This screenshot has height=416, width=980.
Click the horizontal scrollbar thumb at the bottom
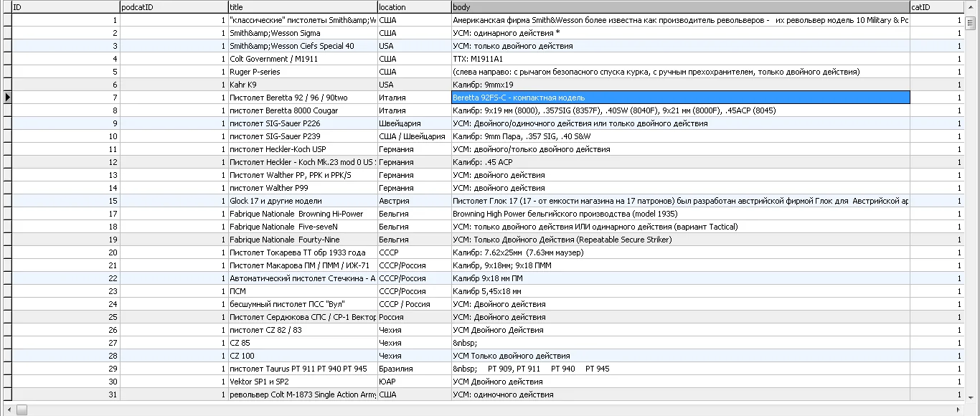point(22,410)
